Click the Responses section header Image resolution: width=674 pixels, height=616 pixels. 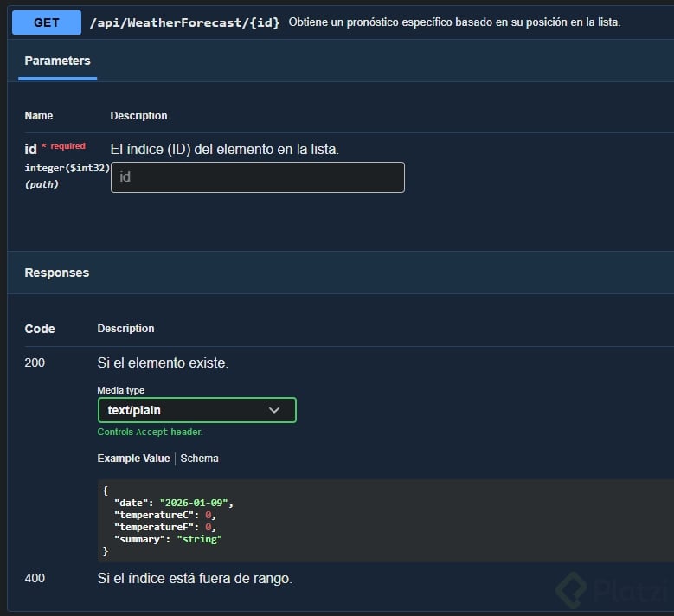click(x=57, y=273)
